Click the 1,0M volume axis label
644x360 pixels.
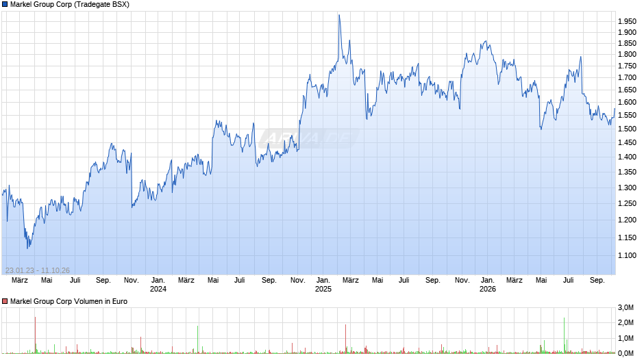tap(626, 338)
